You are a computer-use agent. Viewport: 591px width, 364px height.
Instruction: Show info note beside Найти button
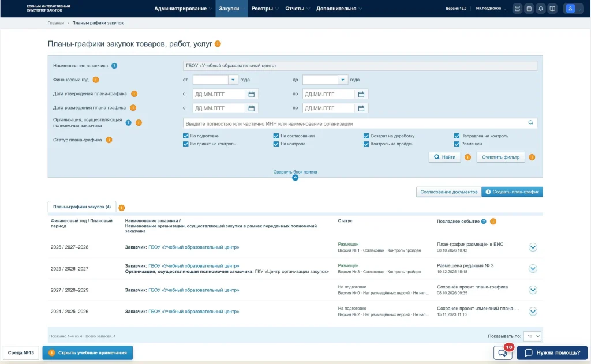tap(467, 157)
